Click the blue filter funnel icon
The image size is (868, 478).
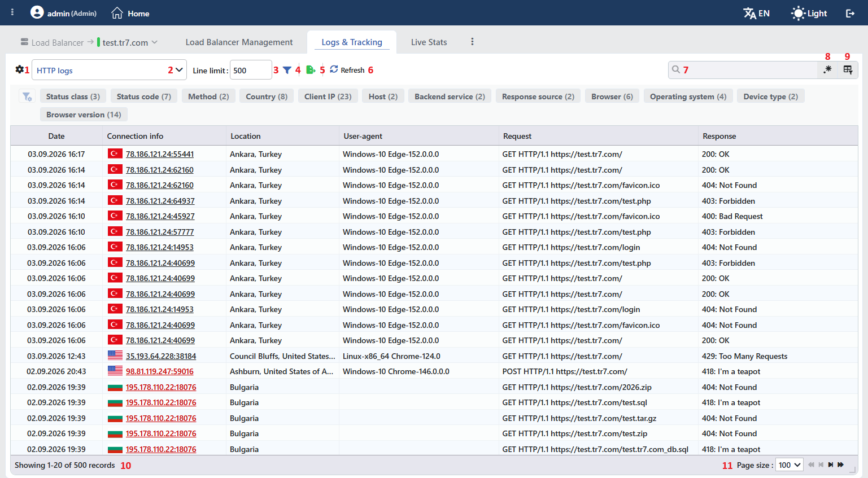(x=287, y=70)
